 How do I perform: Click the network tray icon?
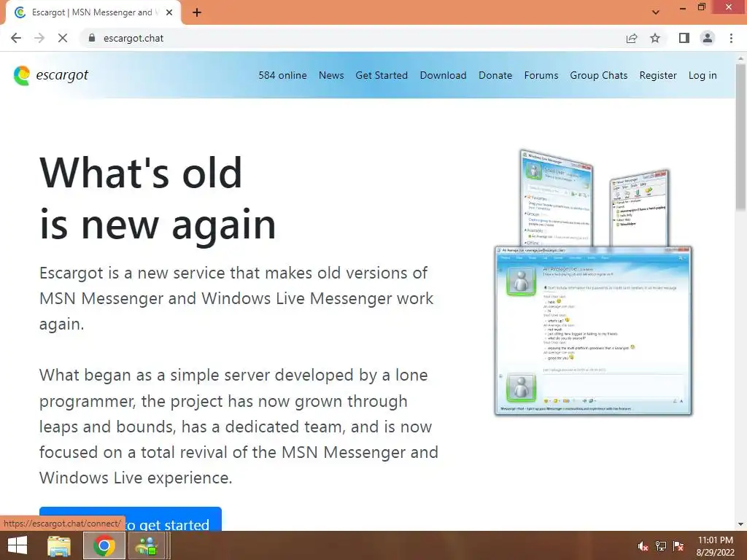click(x=661, y=546)
